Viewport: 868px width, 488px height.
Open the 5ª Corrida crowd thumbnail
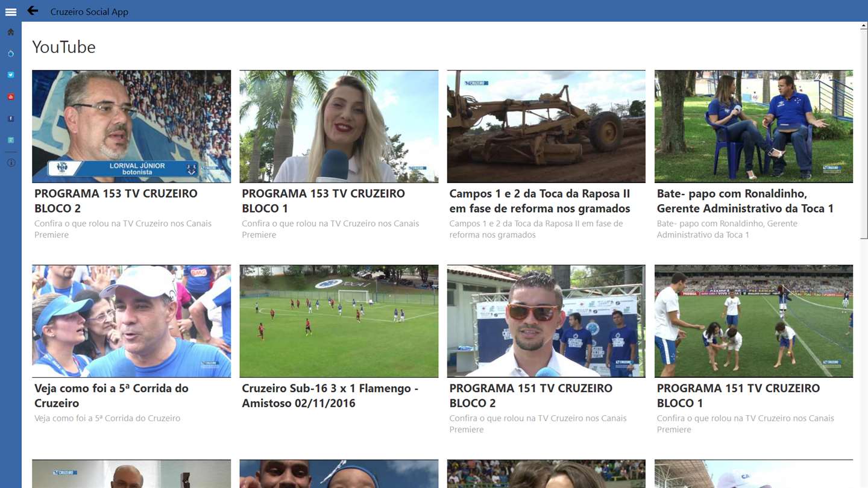tap(131, 321)
